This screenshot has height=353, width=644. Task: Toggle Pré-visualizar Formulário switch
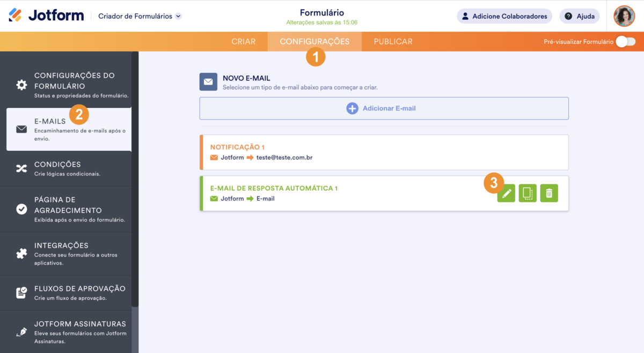click(x=625, y=42)
